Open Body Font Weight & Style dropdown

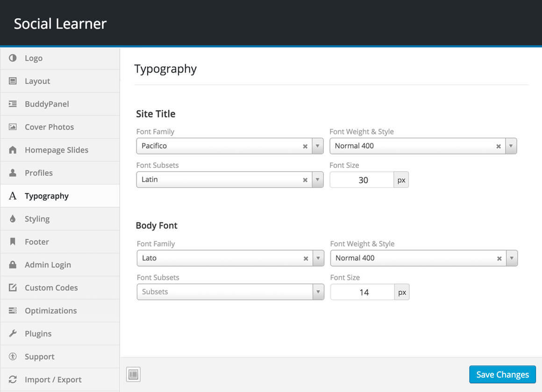click(x=512, y=258)
